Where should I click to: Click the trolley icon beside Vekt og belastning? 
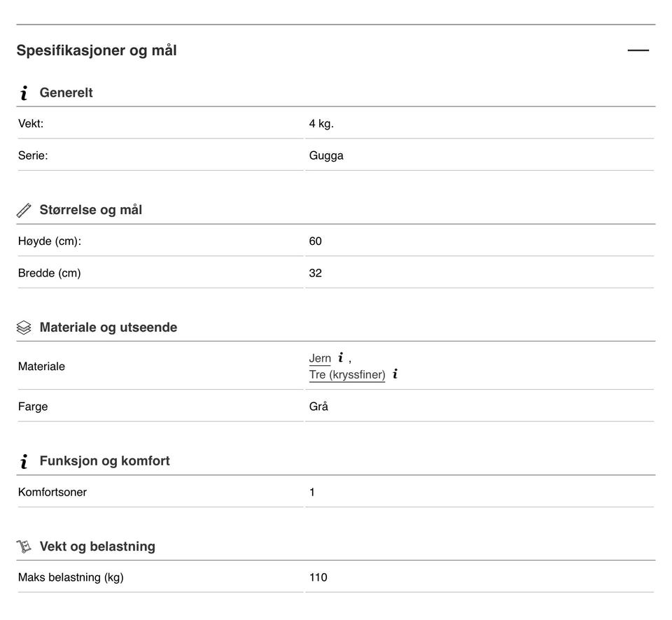pos(24,547)
